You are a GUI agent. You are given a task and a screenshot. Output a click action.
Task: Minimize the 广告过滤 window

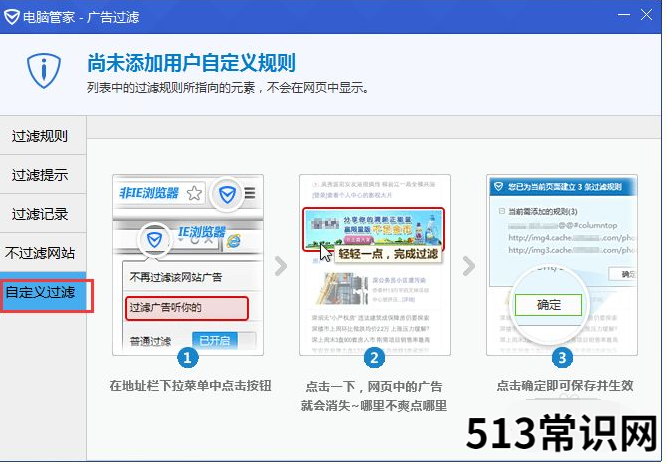click(x=624, y=15)
